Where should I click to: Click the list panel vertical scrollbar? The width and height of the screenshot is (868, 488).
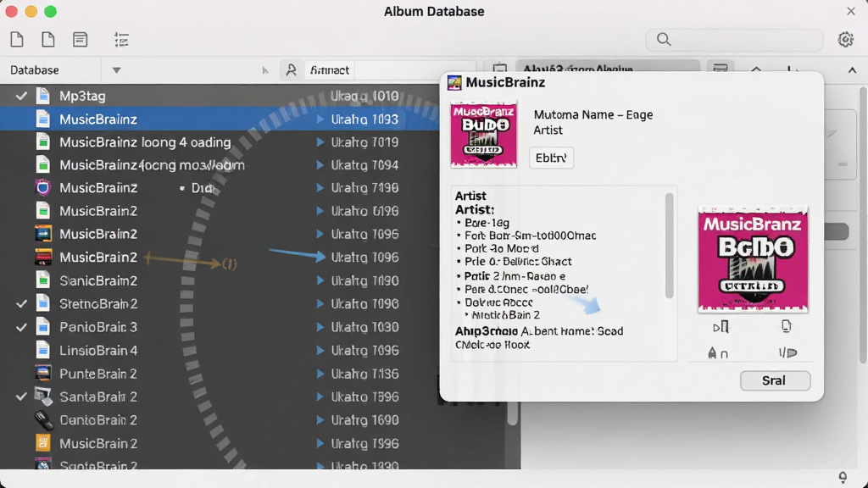(x=513, y=413)
